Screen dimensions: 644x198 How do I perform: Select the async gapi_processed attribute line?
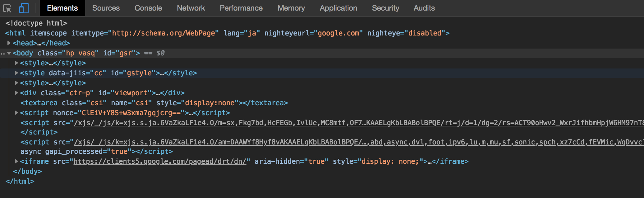pyautogui.click(x=96, y=151)
